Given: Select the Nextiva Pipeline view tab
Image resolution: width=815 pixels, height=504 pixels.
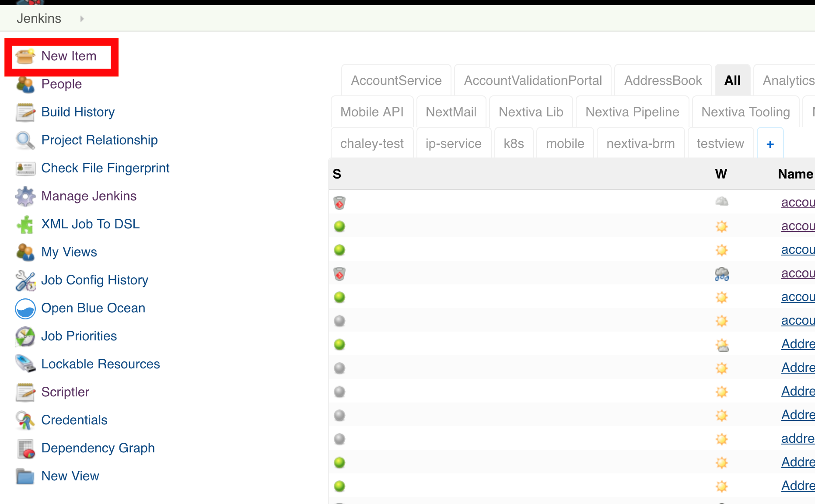Looking at the screenshot, I should pyautogui.click(x=632, y=112).
